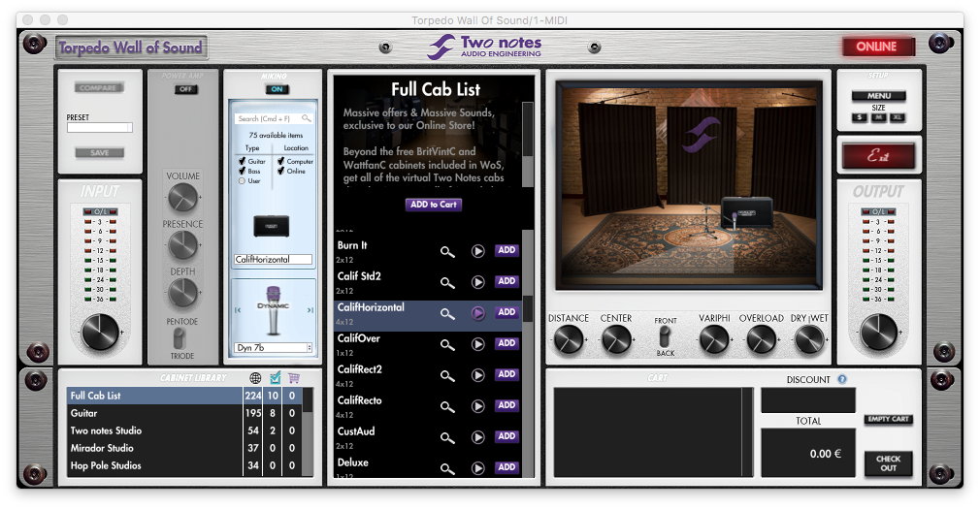980x509 pixels.
Task: Click the checkmark owned-cabs icon in Cabinet Library
Action: click(x=275, y=378)
